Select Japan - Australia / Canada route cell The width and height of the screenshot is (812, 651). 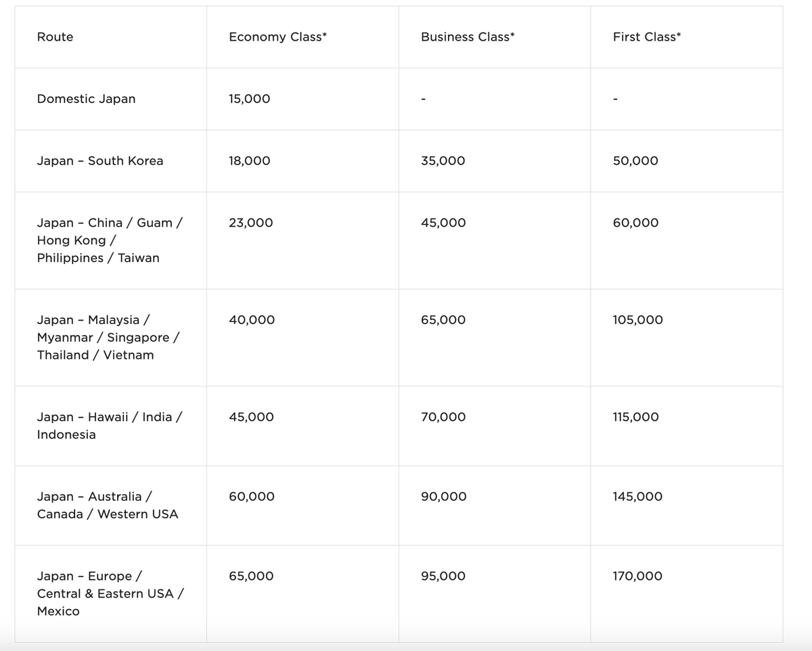[x=107, y=505]
